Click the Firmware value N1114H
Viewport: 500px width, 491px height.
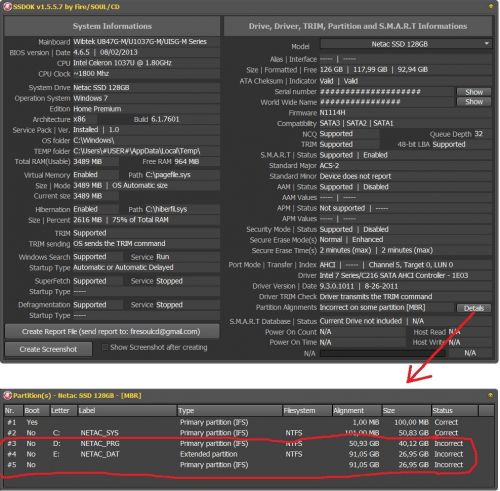[x=332, y=113]
